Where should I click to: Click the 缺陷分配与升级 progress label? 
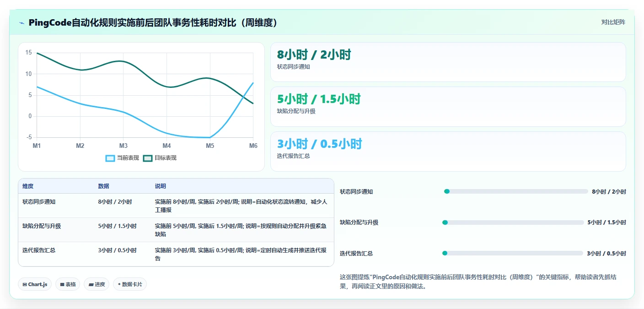pyautogui.click(x=359, y=222)
